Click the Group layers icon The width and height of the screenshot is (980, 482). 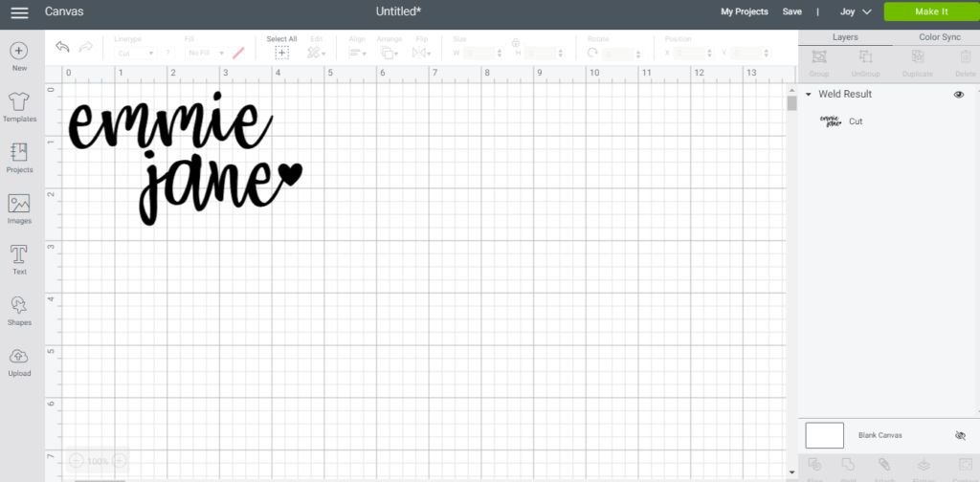pyautogui.click(x=819, y=56)
